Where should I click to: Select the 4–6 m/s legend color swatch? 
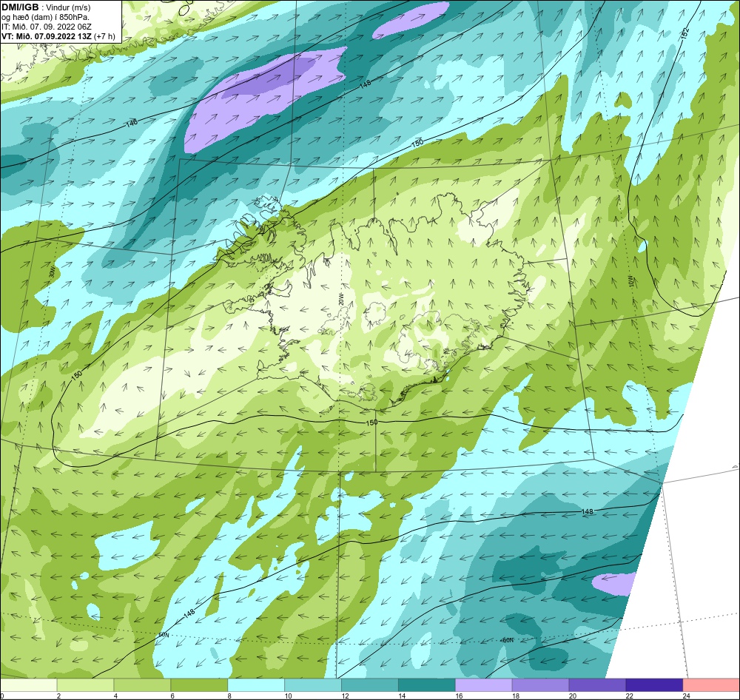pyautogui.click(x=142, y=685)
